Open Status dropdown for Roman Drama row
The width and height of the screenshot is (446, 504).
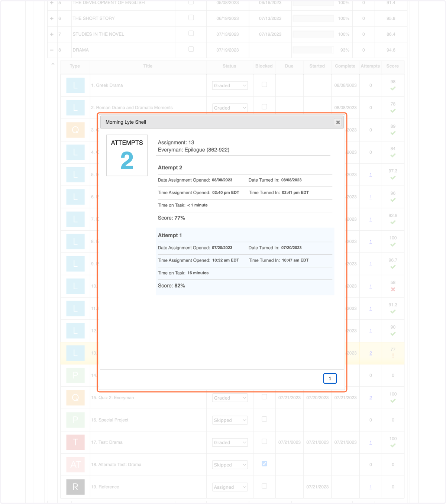coord(230,108)
